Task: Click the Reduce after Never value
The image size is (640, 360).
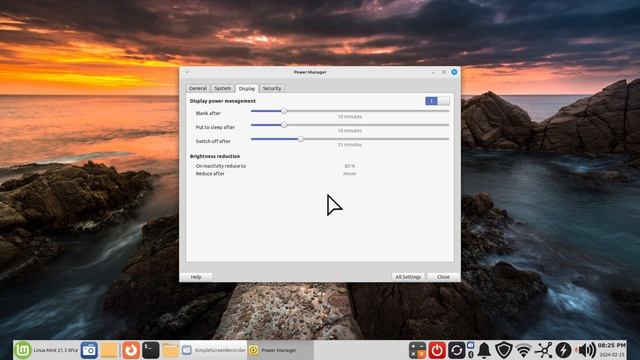Action: coord(350,173)
